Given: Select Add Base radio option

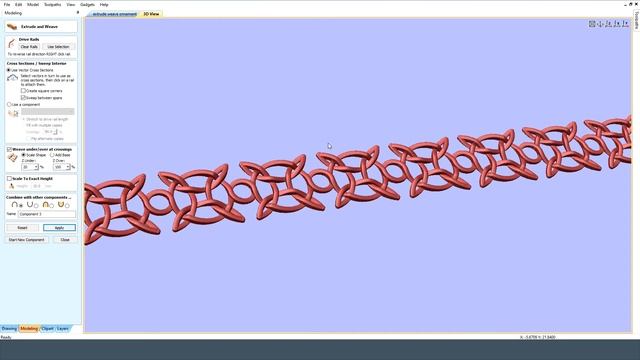Looking at the screenshot, I should (x=52, y=155).
